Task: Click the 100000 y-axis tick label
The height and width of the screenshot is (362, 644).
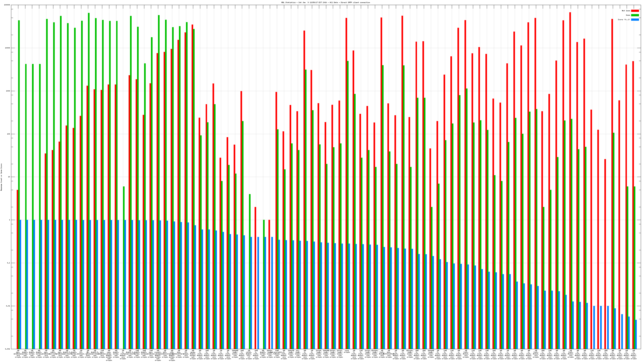Action: point(7,5)
